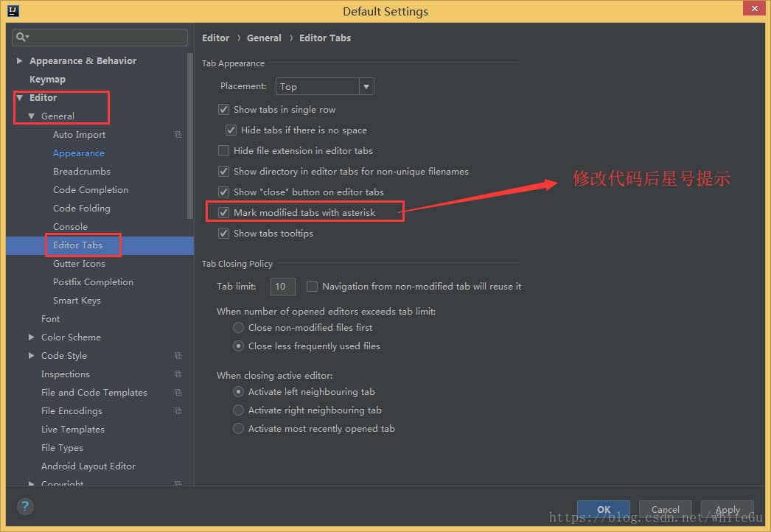Click the OK button

click(603, 509)
